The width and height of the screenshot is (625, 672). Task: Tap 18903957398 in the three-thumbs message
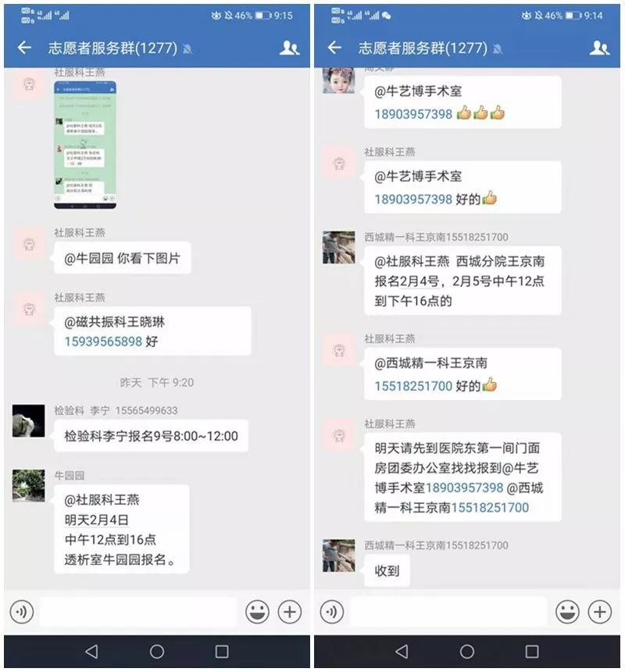coord(413,114)
